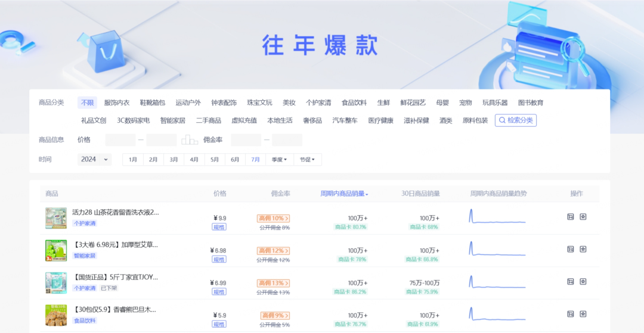This screenshot has height=333, width=644.
Task: Click the cart icon for 加厚型艾草 row
Action: [x=571, y=249]
